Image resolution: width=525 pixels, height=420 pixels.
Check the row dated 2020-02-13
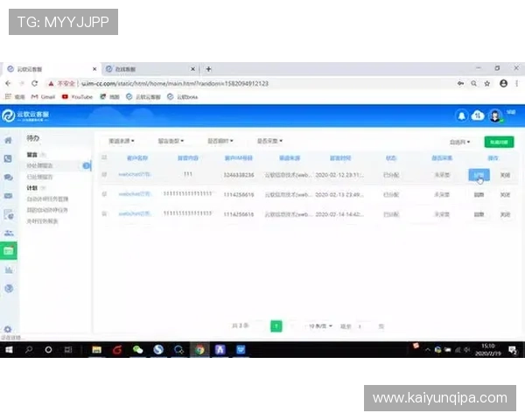pyautogui.click(x=104, y=194)
